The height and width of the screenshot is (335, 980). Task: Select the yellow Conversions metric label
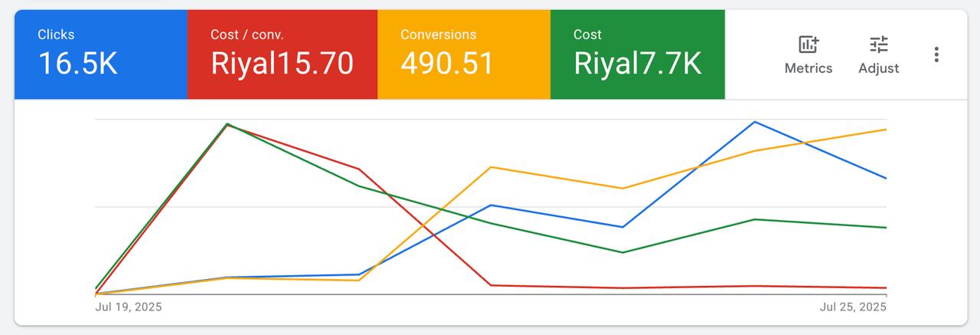point(438,34)
